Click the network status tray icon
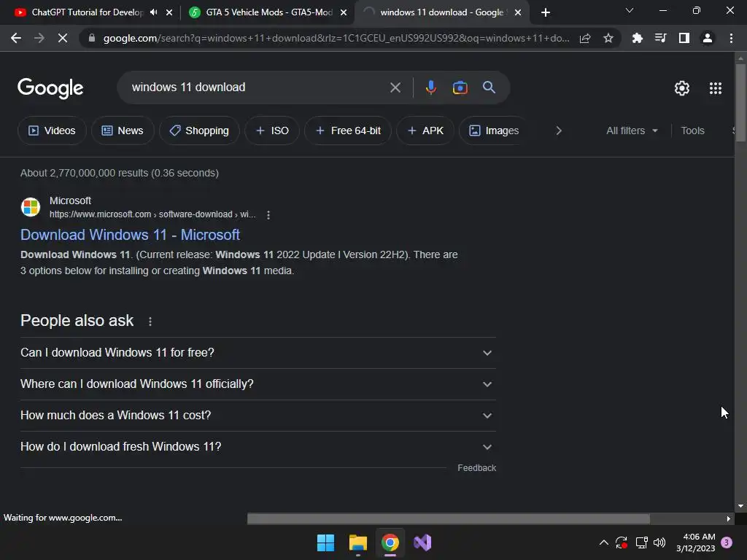Viewport: 747px width, 560px height. point(641,542)
